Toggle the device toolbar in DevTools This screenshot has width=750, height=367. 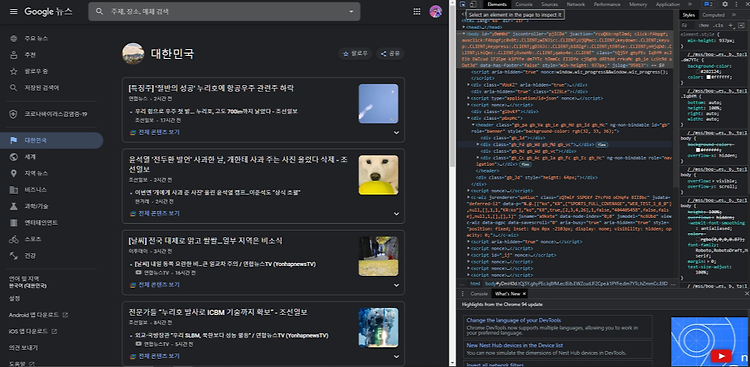(x=473, y=4)
